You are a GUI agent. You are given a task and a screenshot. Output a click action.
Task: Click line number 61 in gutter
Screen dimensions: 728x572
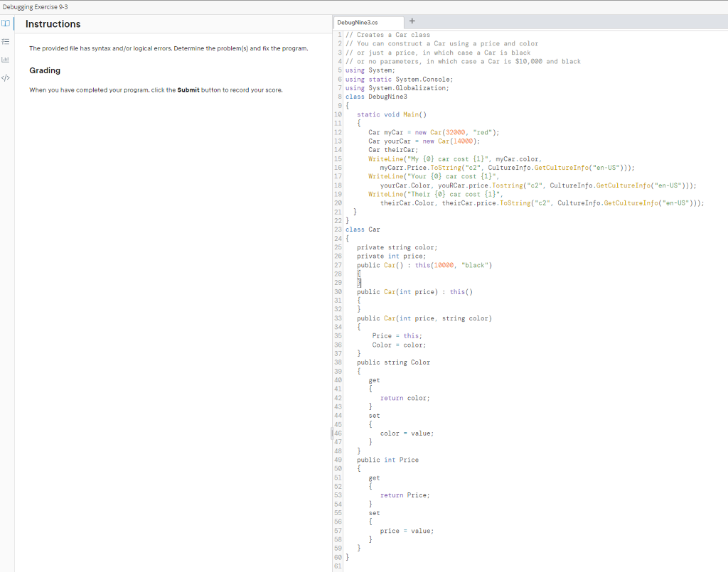tap(338, 566)
